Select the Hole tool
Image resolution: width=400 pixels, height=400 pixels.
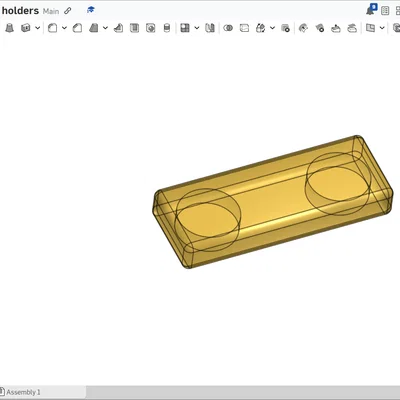(x=151, y=28)
